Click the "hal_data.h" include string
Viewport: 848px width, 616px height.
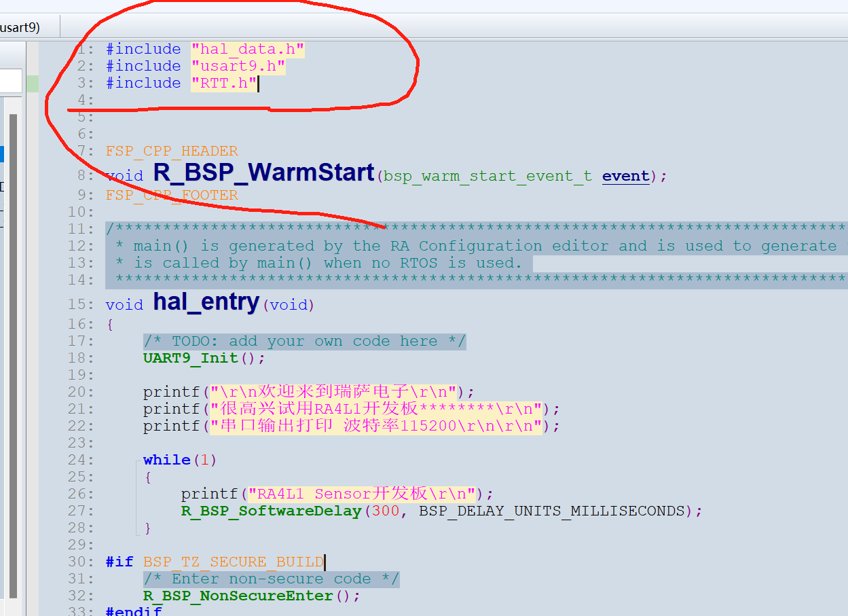point(248,49)
